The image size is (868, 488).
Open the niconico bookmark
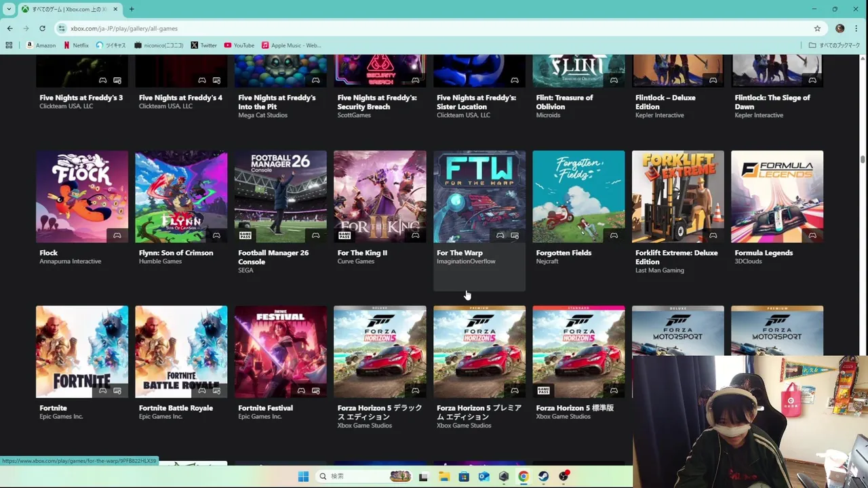coord(159,45)
